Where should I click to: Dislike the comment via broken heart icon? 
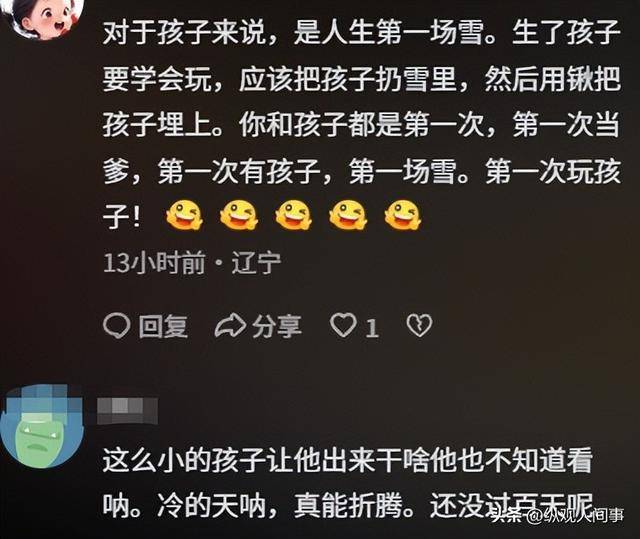(x=420, y=326)
